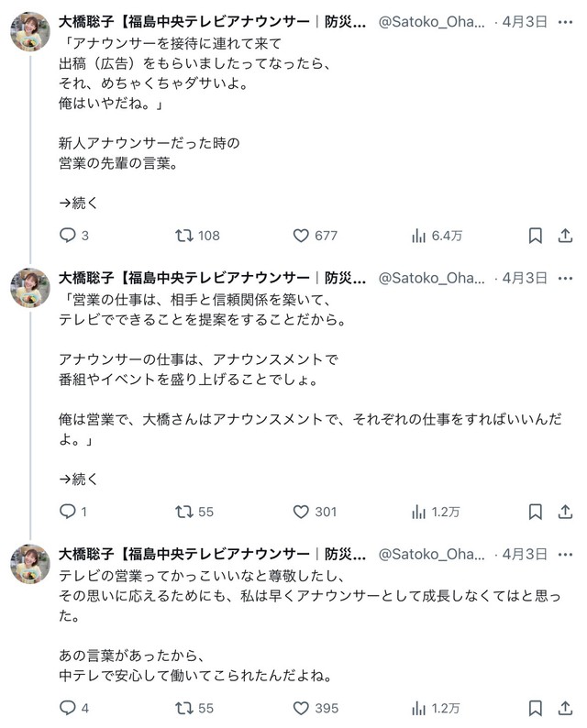Image resolution: width=587 pixels, height=728 pixels.
Task: Retweet the first tweet with 108 reposts
Action: tap(184, 236)
